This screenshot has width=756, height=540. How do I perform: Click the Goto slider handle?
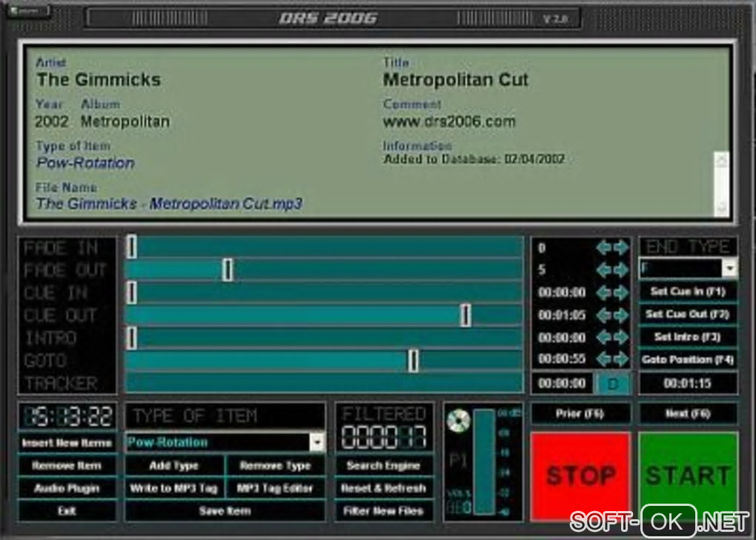point(413,360)
